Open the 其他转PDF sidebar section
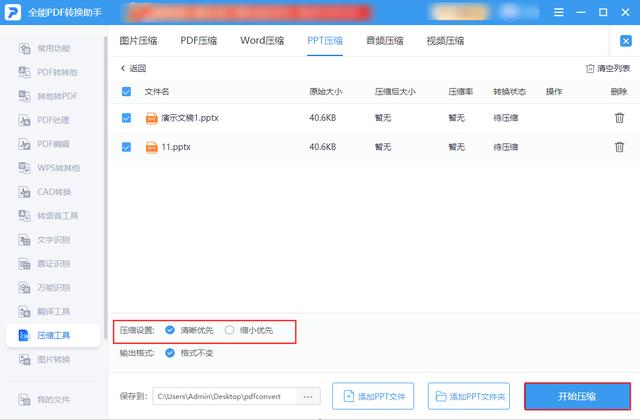Viewport: 640px width, 420px height. coord(48,96)
